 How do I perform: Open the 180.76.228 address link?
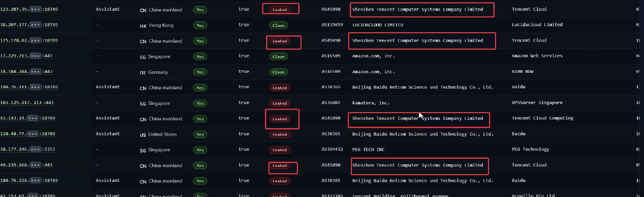pyautogui.click(x=29, y=181)
